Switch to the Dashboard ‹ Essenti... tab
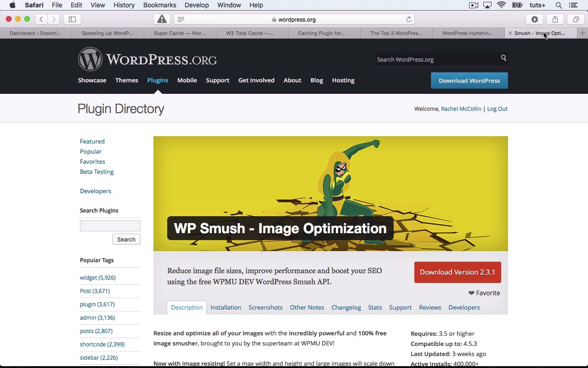 coord(36,33)
